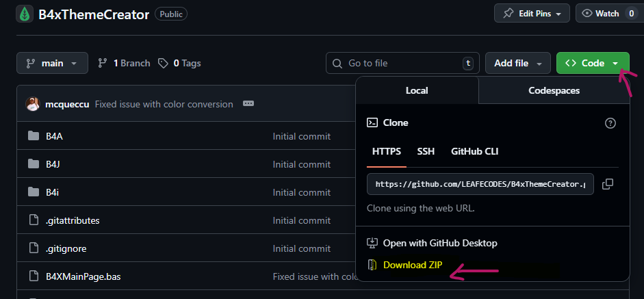Copy the clone URL to clipboard
The height and width of the screenshot is (299, 644).
608,184
